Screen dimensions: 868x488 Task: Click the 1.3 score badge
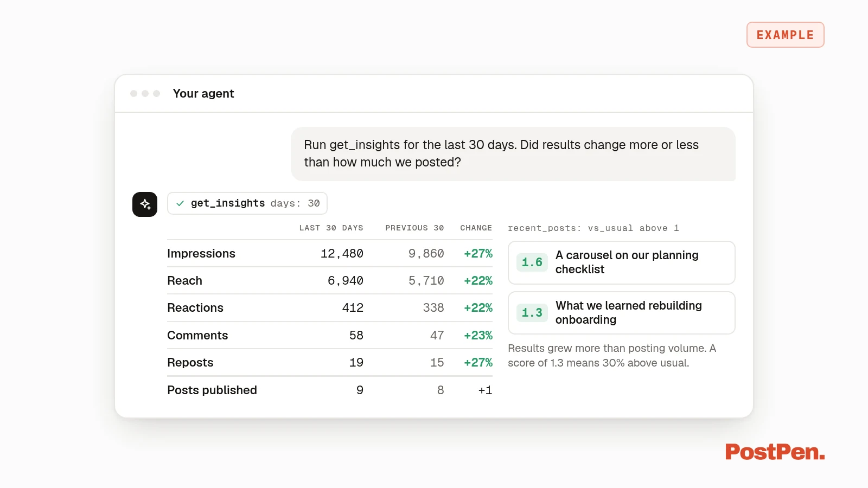[532, 313]
